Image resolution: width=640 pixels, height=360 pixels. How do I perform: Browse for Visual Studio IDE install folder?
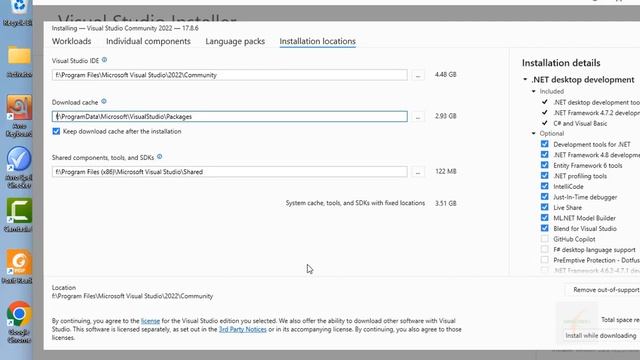coord(418,75)
